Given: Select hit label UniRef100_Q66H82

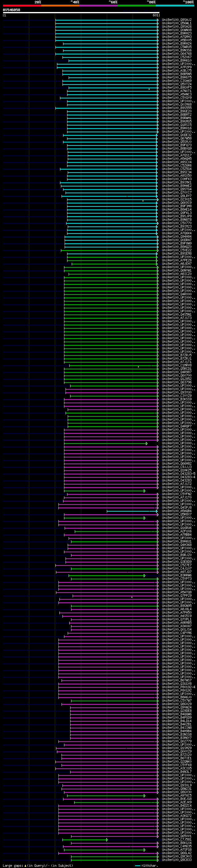Looking at the screenshot, I should [x=177, y=463].
